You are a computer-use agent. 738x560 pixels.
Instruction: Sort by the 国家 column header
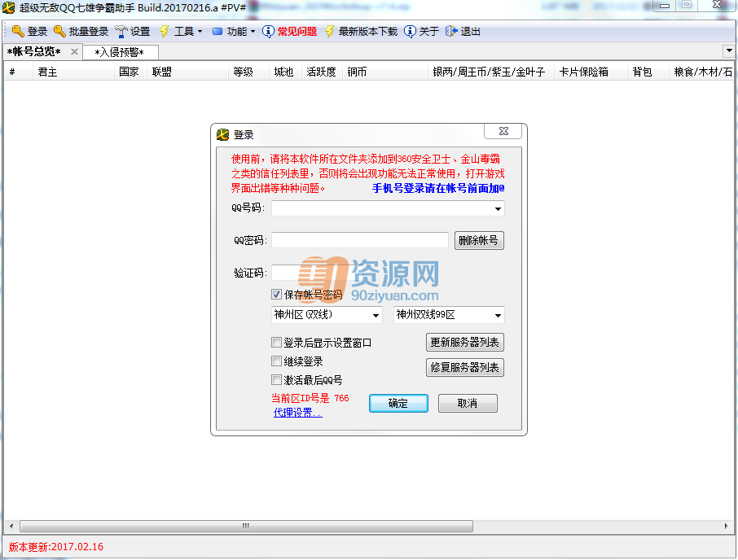pyautogui.click(x=130, y=72)
